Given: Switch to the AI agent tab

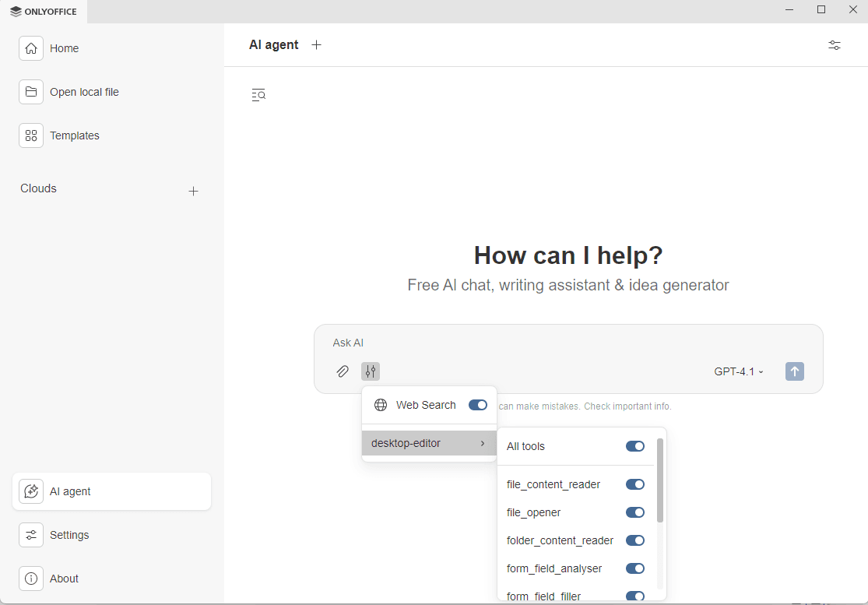Looking at the screenshot, I should tap(274, 44).
